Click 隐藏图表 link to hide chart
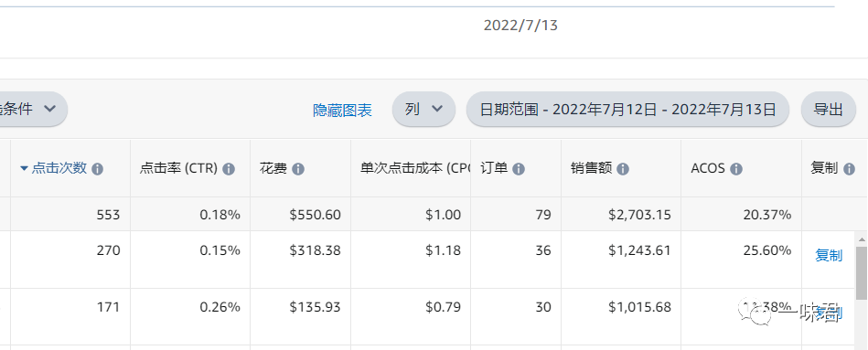This screenshot has height=350, width=868. coord(342,111)
